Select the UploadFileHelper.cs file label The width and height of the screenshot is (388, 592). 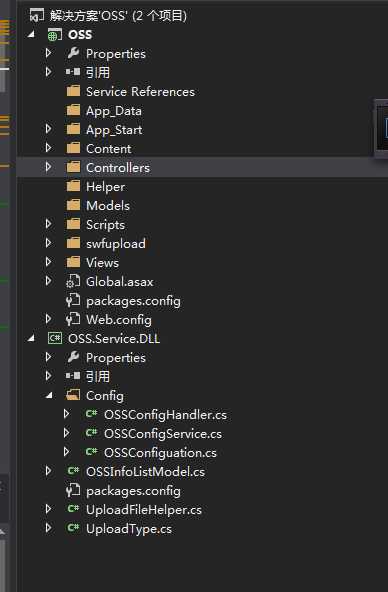tap(144, 510)
